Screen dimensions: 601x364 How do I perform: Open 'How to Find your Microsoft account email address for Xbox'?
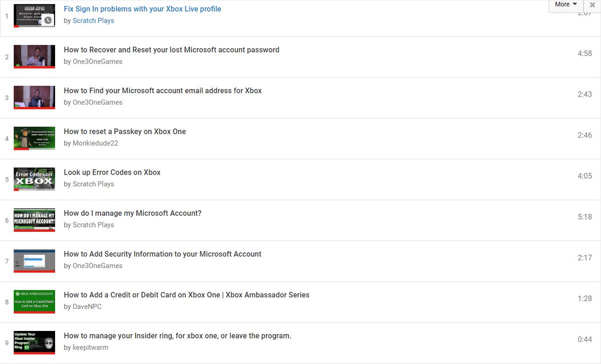(x=163, y=91)
